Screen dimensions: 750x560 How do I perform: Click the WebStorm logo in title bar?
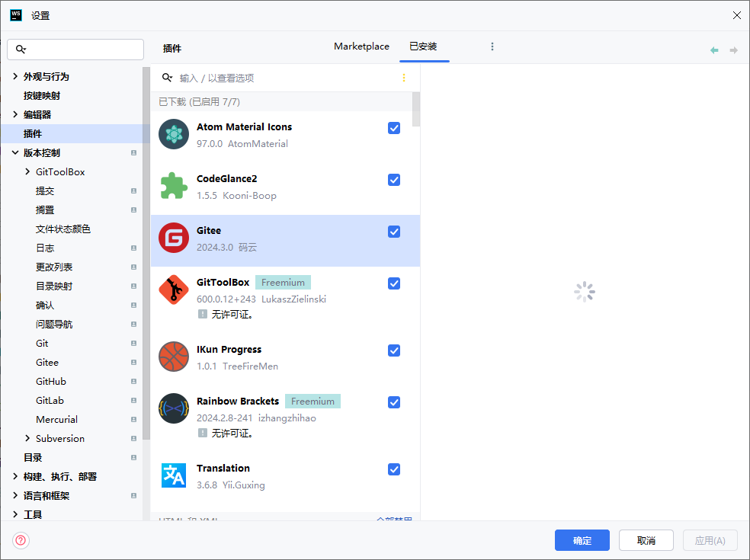16,15
